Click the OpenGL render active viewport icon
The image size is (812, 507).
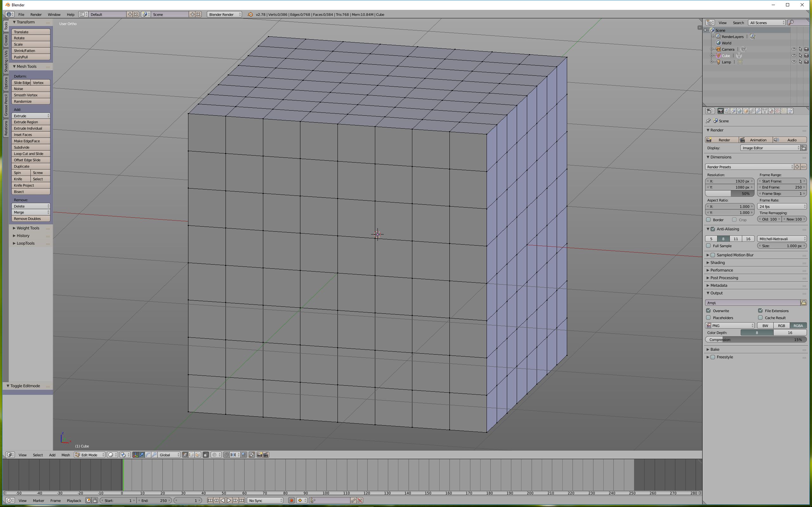260,455
